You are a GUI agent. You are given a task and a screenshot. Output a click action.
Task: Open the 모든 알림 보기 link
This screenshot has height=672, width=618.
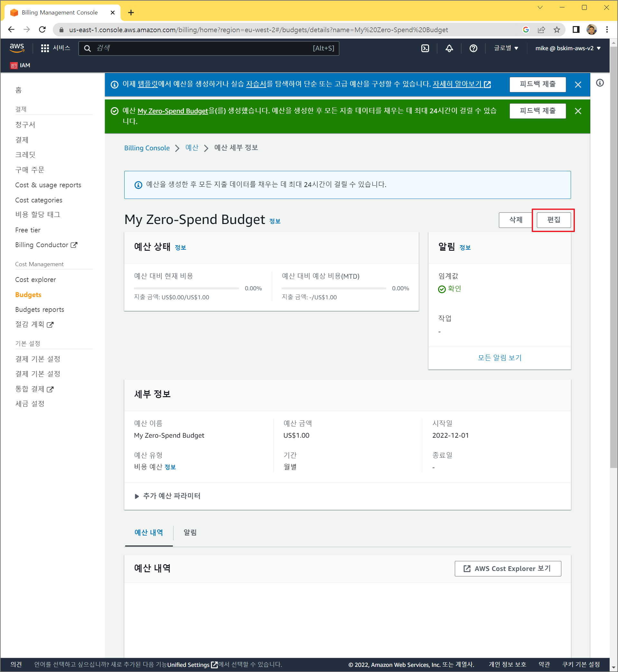coord(500,357)
